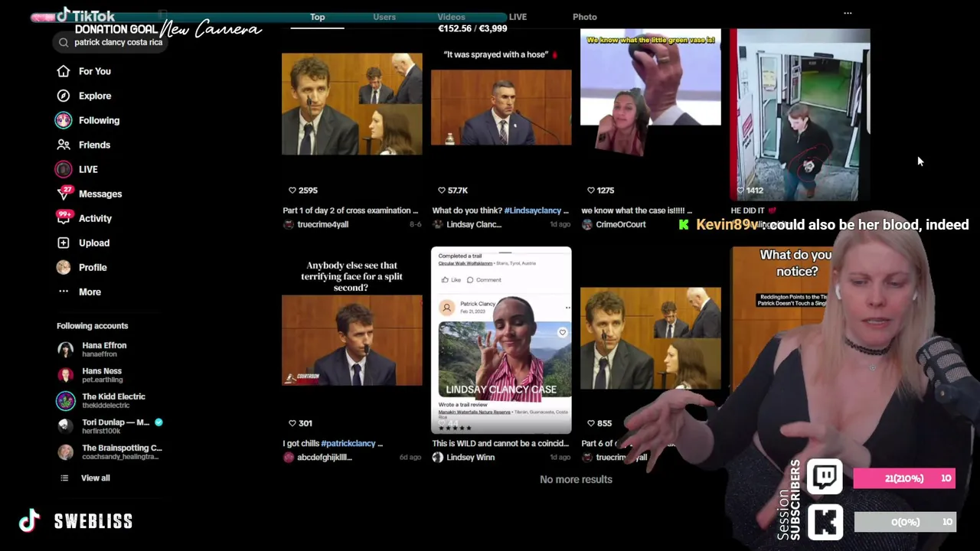Switch to the Videos tab
This screenshot has width=980, height=551.
tap(451, 17)
